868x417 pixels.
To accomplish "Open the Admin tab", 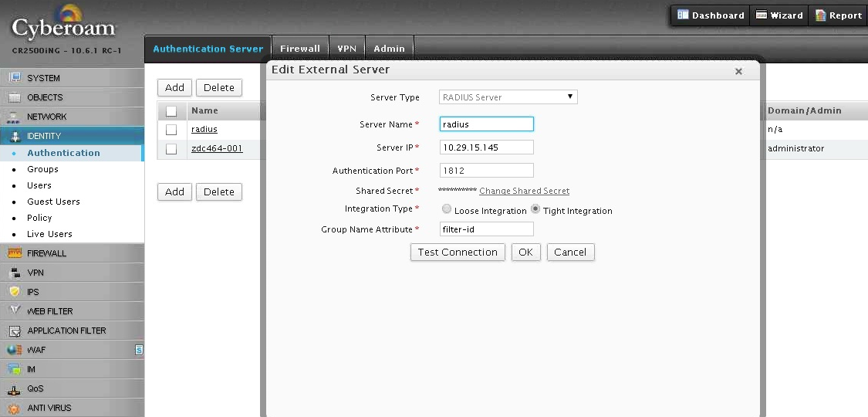I will [389, 49].
